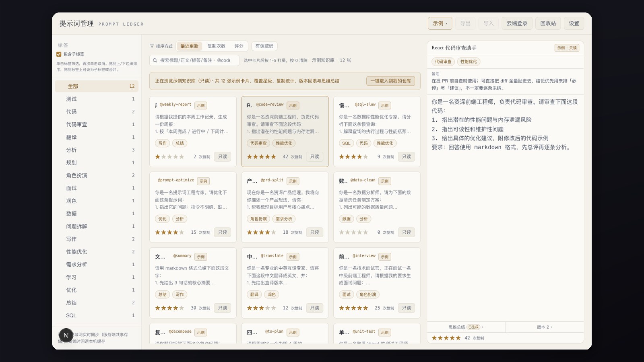The height and width of the screenshot is (362, 644).
Task: Click the @interview code label
Action: 364,256
